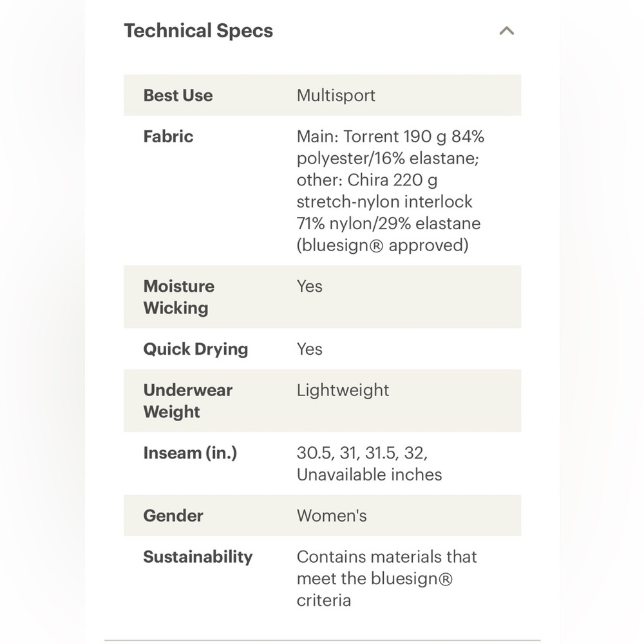
Task: Click the Lightweight value
Action: 343,390
